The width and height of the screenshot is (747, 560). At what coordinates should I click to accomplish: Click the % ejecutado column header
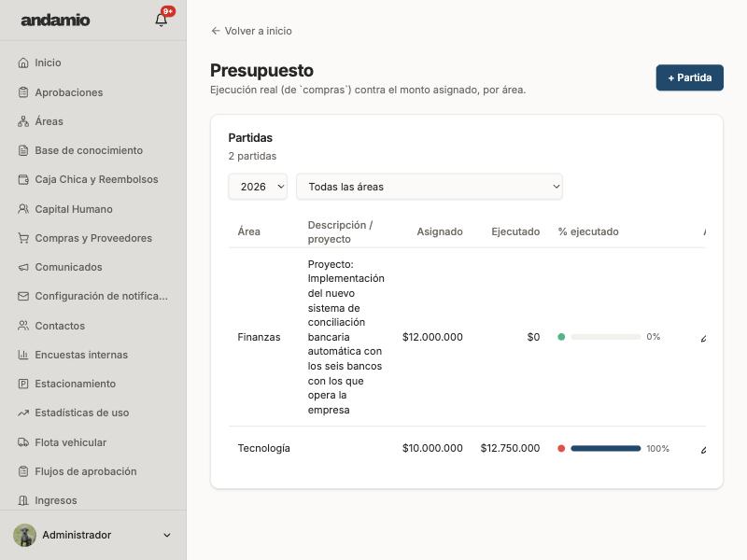(x=588, y=231)
